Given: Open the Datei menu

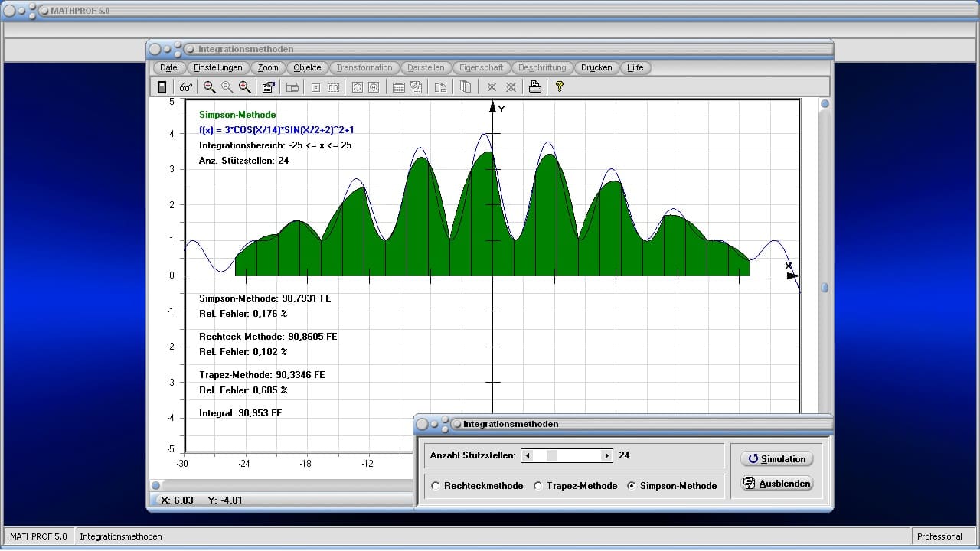Looking at the screenshot, I should [169, 67].
